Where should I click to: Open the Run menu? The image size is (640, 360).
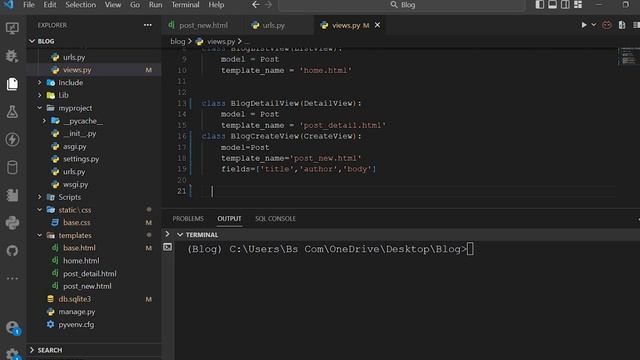click(155, 5)
